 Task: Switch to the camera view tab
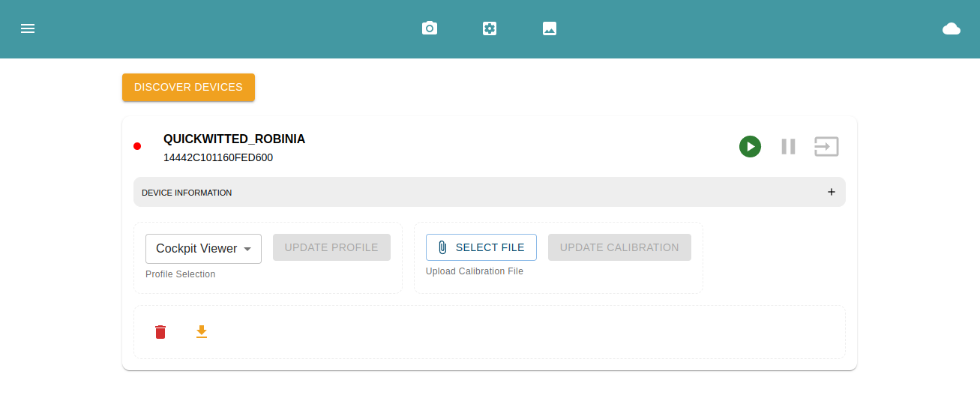[x=430, y=28]
